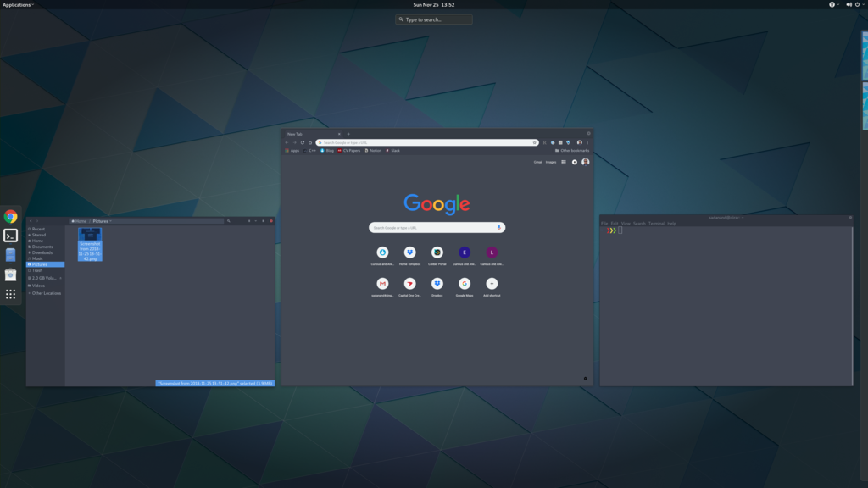Select Starred in Files sidebar
Image resolution: width=868 pixels, height=488 pixels.
pos(46,235)
